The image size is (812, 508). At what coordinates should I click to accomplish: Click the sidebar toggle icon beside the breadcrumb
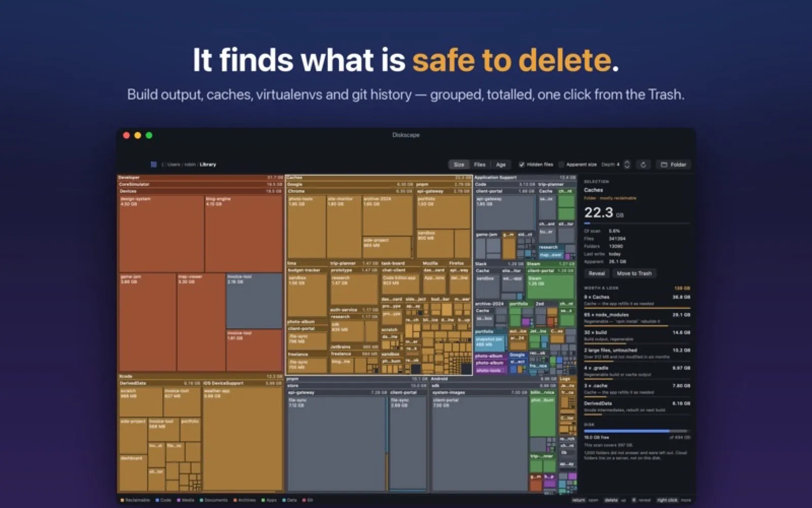(153, 165)
